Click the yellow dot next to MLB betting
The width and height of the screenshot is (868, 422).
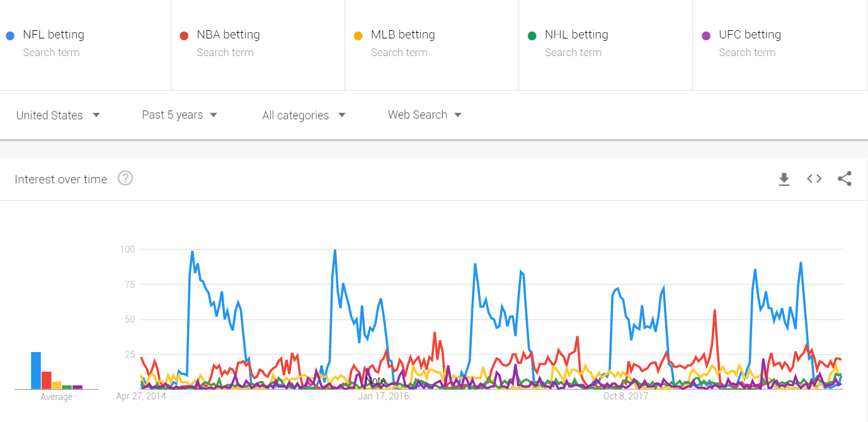pos(358,36)
